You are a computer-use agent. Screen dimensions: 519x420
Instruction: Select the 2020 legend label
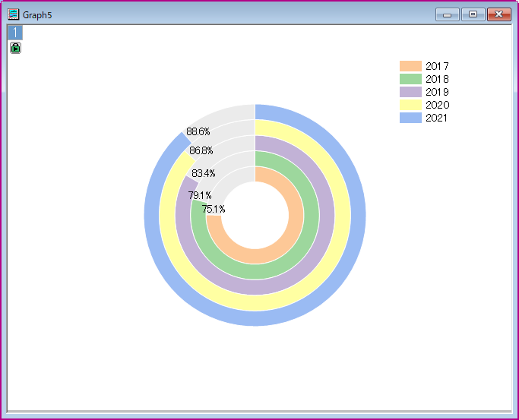[x=437, y=105]
